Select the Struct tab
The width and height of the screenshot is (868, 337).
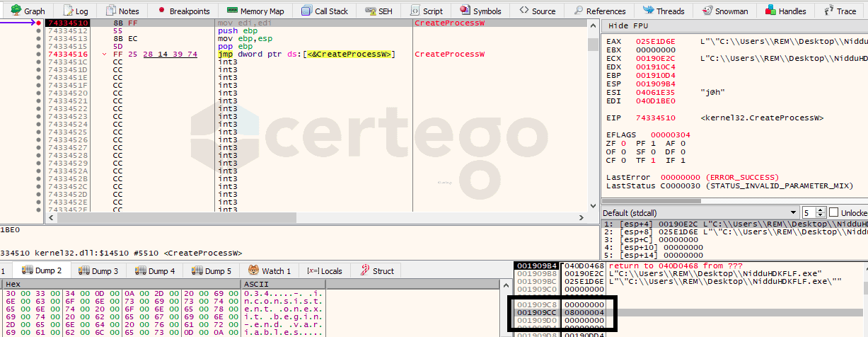[x=377, y=270]
